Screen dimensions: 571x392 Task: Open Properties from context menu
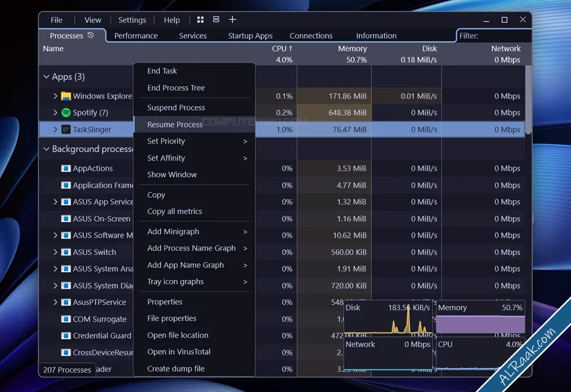(194, 302)
